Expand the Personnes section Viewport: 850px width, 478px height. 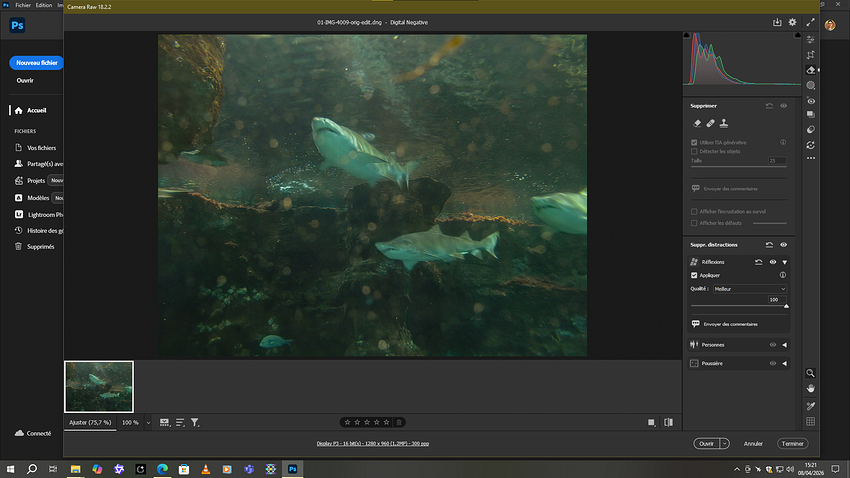coord(785,345)
